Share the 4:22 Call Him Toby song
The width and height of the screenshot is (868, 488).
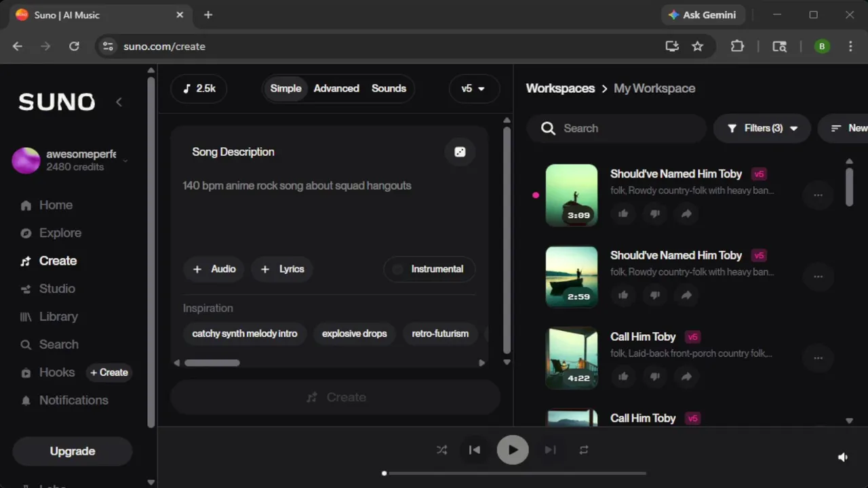pyautogui.click(x=686, y=376)
